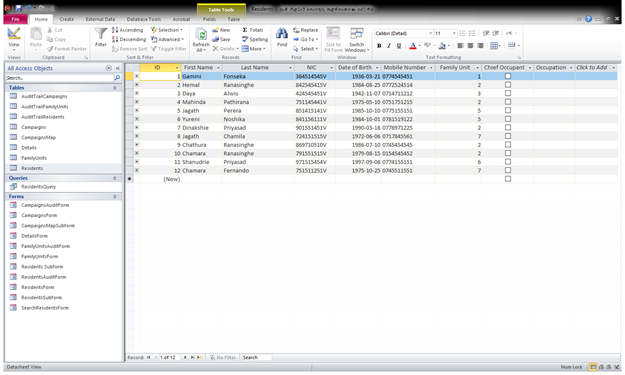Run Spelling check

(255, 39)
